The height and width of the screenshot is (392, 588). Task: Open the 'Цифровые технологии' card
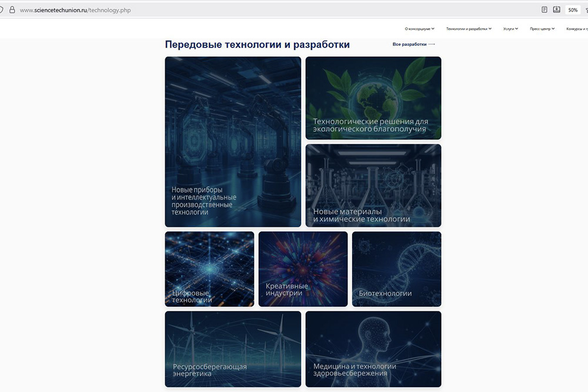pyautogui.click(x=209, y=269)
